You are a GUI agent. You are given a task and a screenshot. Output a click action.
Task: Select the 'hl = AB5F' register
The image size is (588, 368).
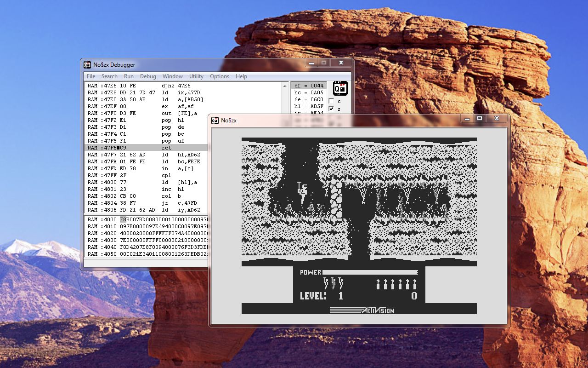pos(309,106)
